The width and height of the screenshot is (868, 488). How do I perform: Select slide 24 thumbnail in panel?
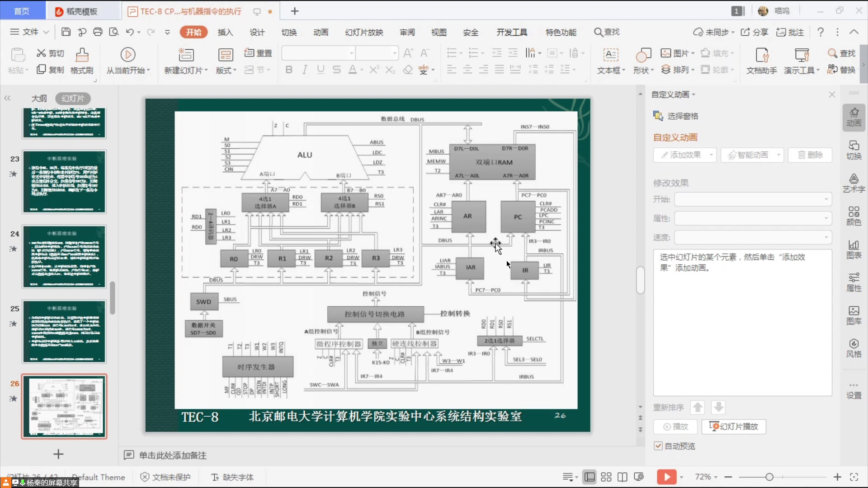point(64,257)
